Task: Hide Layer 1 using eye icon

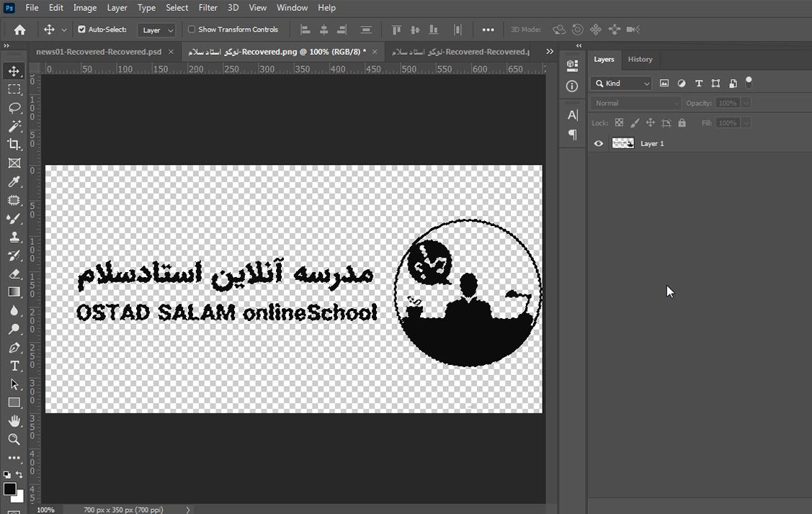Action: click(599, 144)
